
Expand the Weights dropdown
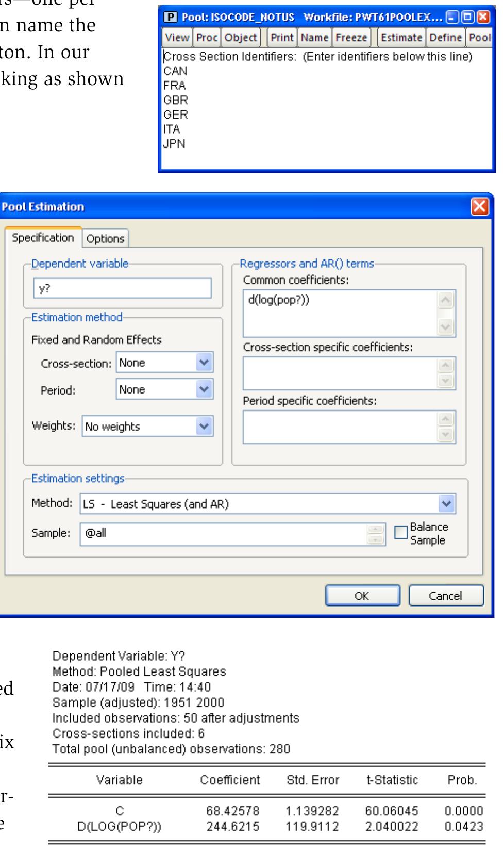(204, 427)
